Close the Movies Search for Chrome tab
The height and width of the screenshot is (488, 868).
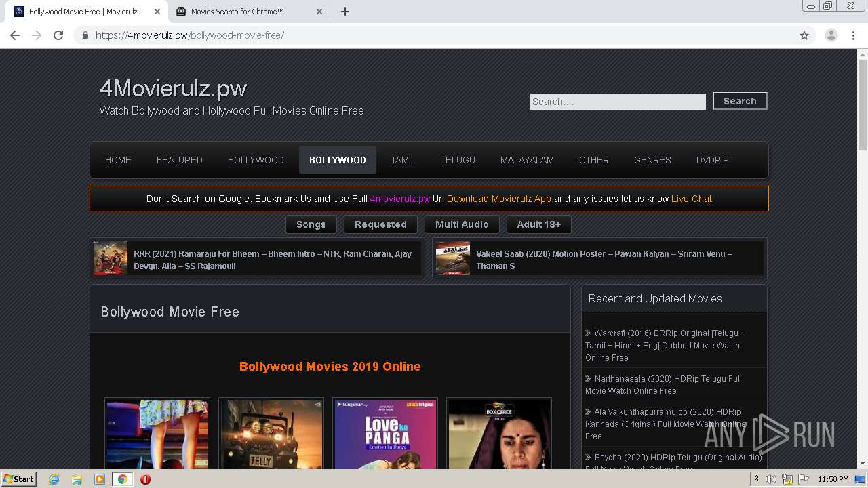319,12
